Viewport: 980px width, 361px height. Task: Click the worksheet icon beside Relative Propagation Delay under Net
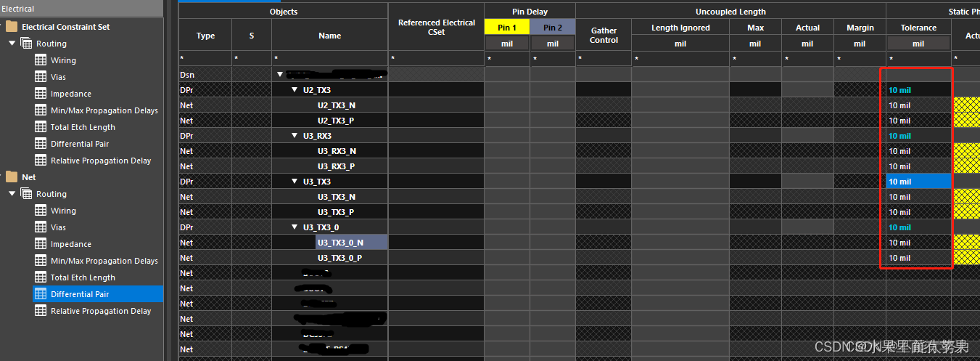(41, 311)
